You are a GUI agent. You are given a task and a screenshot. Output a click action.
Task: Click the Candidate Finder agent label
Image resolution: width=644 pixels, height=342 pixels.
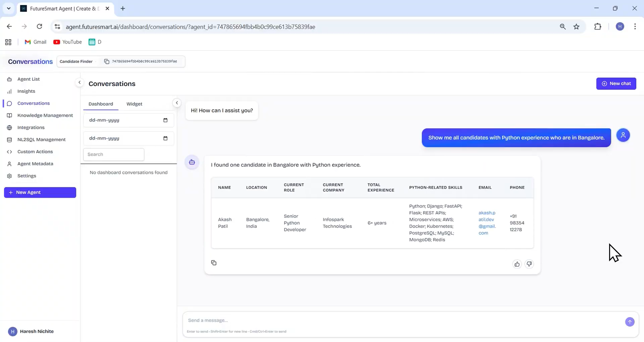(x=76, y=61)
